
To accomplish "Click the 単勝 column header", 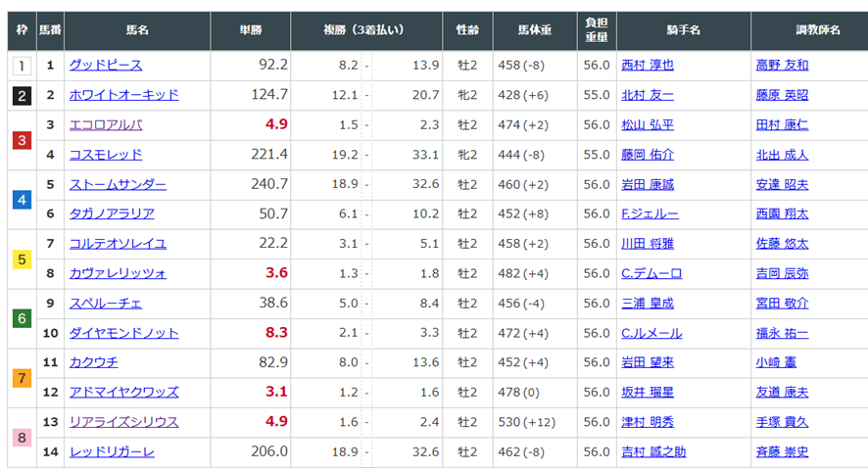I will [x=250, y=30].
